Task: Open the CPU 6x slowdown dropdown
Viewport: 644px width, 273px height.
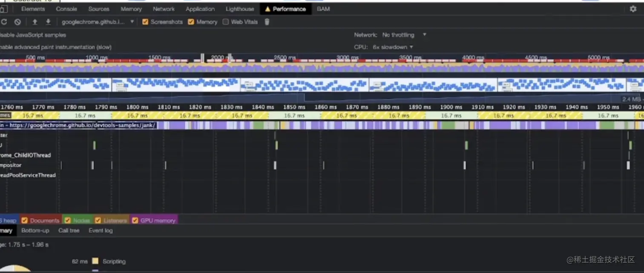Action: (393, 47)
